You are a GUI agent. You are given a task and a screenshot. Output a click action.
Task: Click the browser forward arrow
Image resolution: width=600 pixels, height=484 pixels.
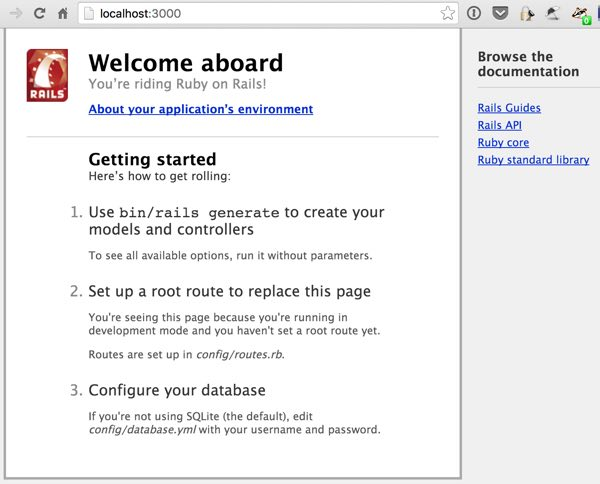16,13
